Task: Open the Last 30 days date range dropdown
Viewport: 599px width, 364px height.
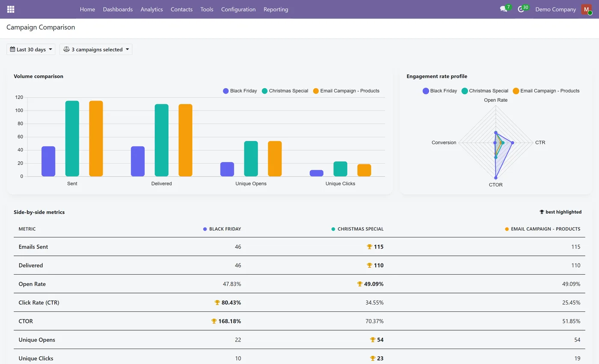Action: (x=31, y=50)
